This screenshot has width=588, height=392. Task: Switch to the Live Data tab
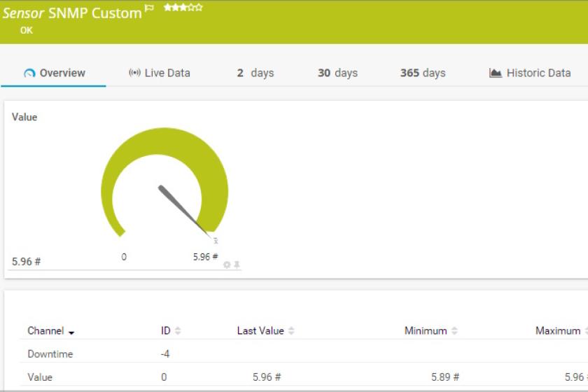[160, 73]
